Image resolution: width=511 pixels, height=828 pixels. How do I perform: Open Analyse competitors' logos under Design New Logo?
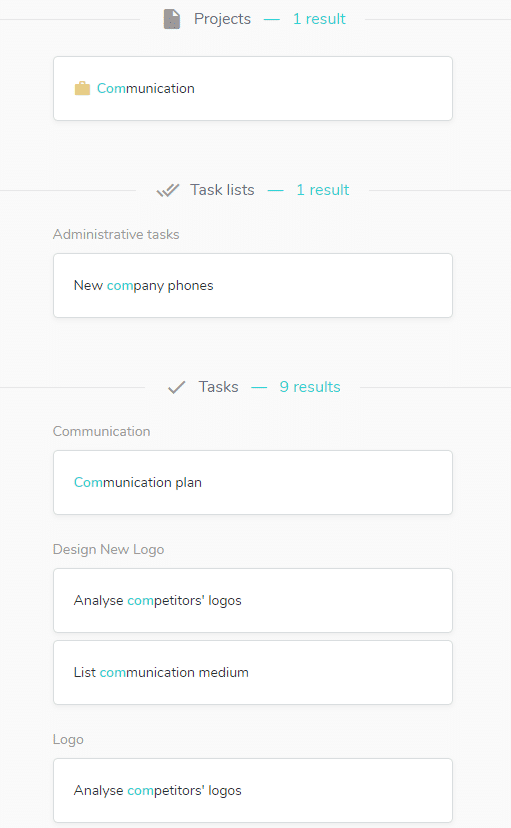[253, 600]
